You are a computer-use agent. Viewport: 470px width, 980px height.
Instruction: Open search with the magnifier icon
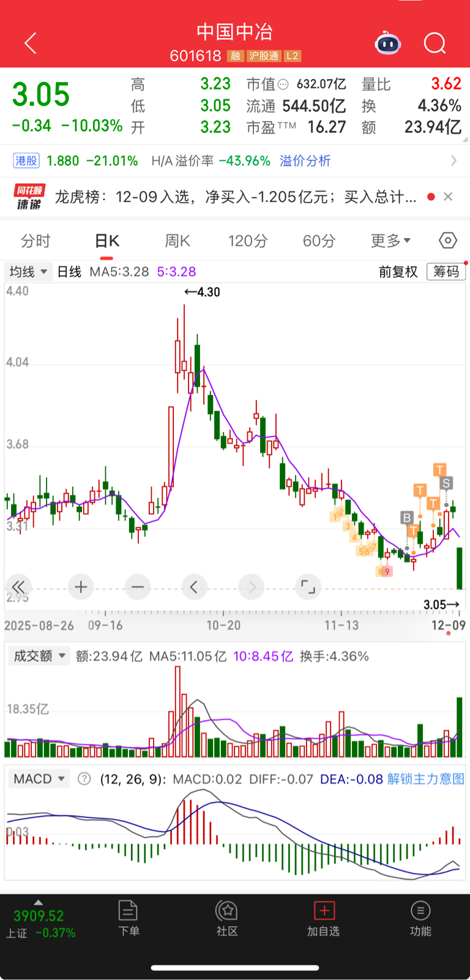tap(435, 43)
